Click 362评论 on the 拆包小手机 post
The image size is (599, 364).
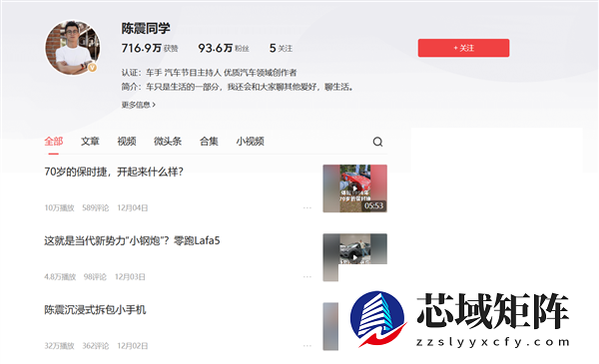pos(96,346)
